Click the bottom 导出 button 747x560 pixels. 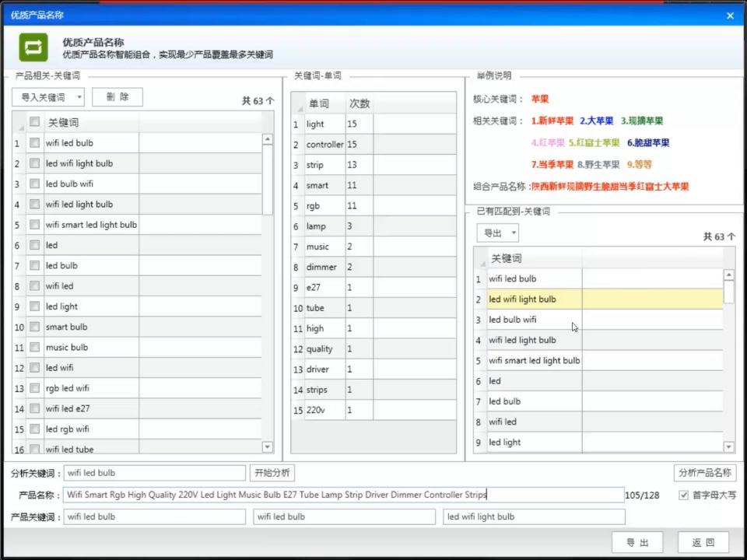tap(637, 542)
